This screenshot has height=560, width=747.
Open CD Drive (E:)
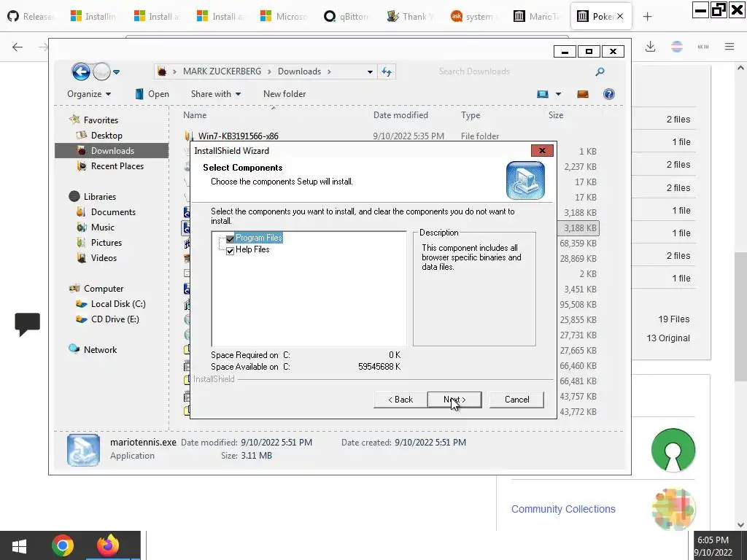(x=115, y=319)
